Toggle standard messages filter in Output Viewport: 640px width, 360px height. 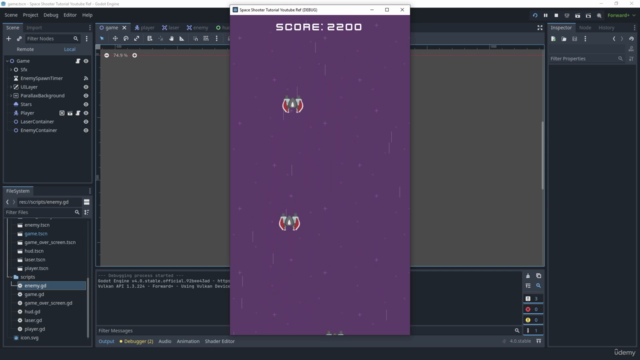533,299
